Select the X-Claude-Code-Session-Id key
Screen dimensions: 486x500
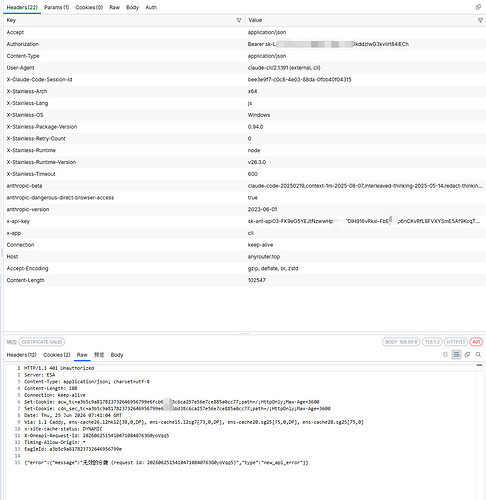tap(39, 80)
